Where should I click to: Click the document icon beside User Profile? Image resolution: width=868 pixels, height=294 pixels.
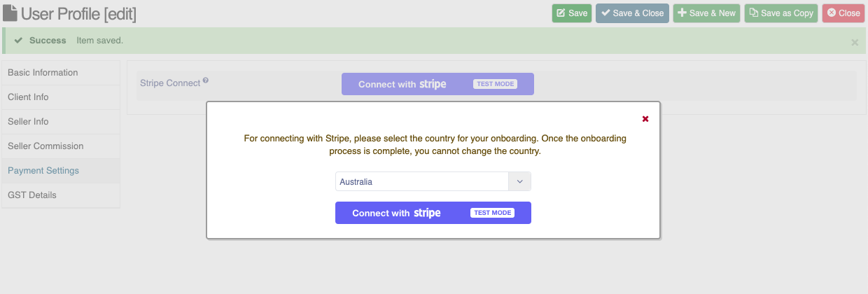click(x=10, y=13)
